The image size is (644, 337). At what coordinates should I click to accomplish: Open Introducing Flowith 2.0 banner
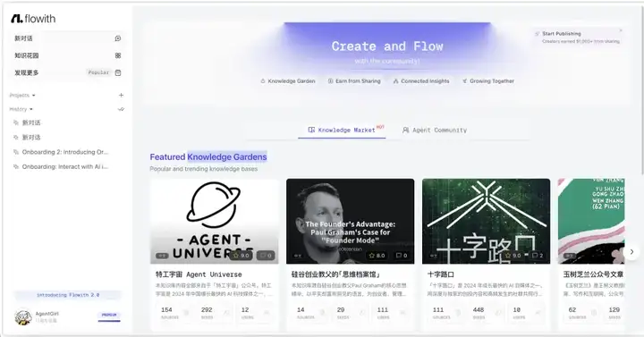pos(68,295)
